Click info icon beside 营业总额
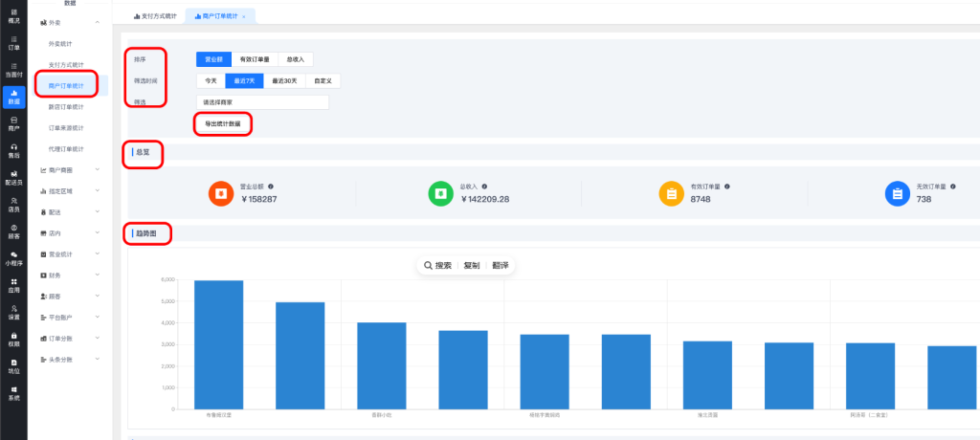Viewport: 980px width, 440px height. coord(271,187)
